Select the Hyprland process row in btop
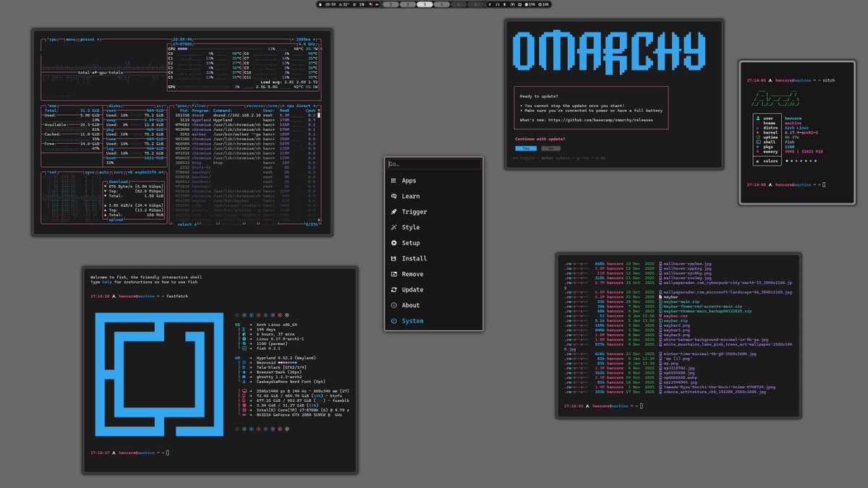This screenshot has width=868, height=488. tap(244, 120)
